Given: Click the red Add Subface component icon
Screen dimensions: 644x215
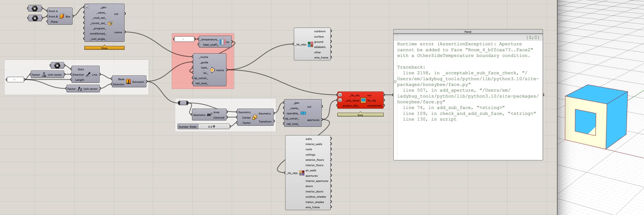Looking at the screenshot, I should click(363, 100).
